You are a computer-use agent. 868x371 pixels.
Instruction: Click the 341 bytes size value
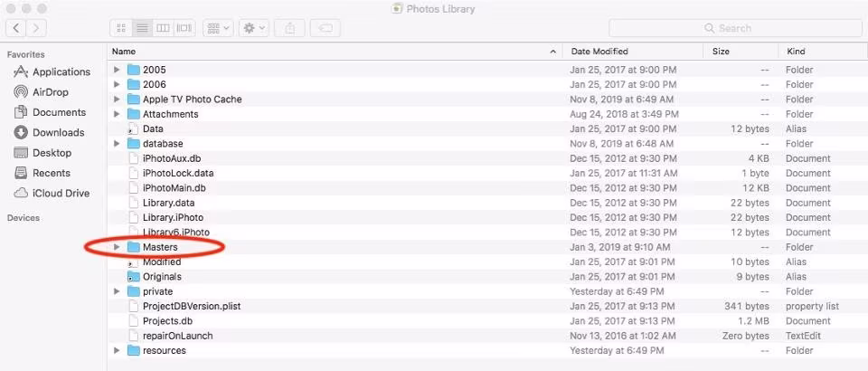(x=747, y=306)
